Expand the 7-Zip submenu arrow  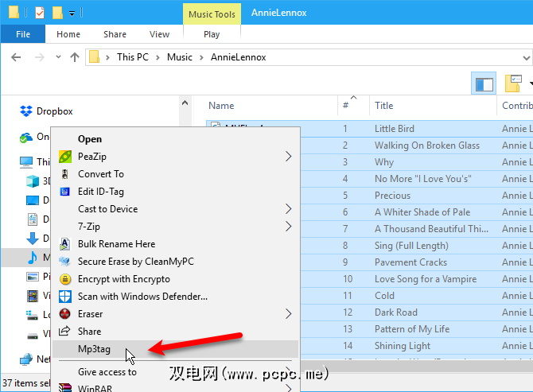[288, 227]
